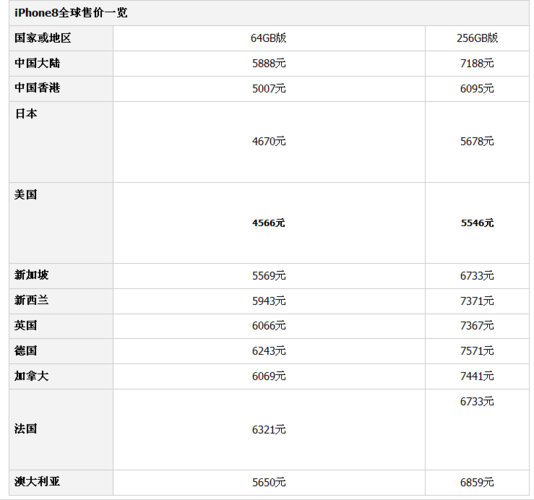Click the "加拿大" row label

pos(31,376)
